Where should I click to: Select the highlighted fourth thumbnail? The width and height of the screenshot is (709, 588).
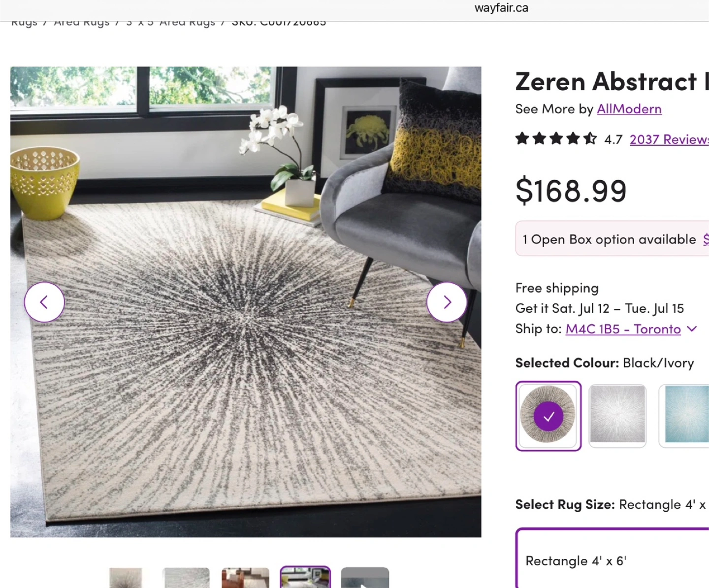pos(305,577)
